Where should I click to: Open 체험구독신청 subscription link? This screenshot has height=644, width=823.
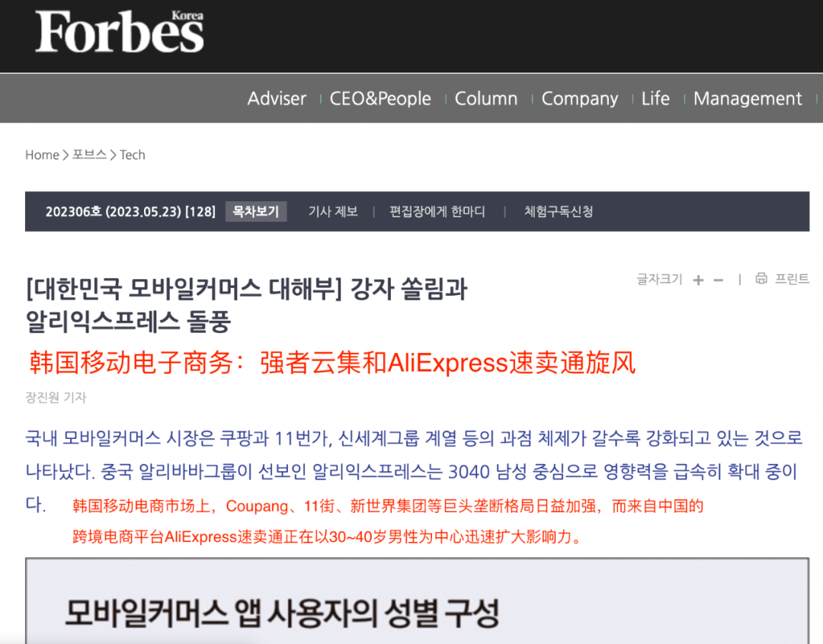558,211
